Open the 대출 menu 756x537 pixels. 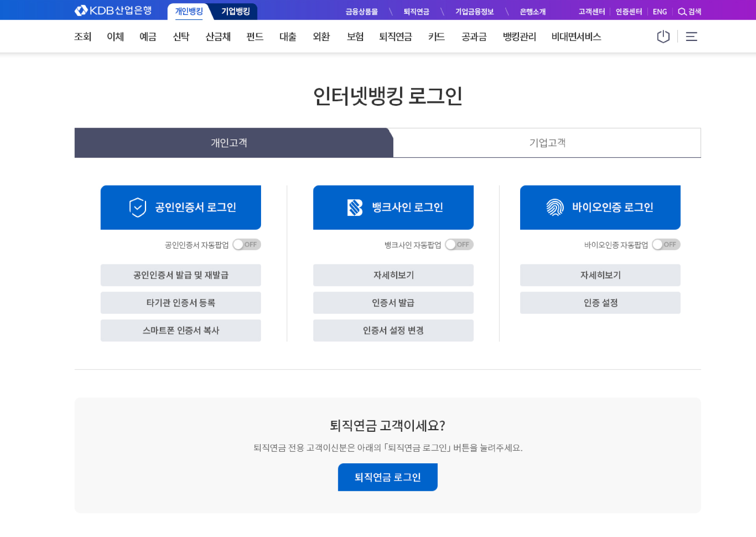[x=288, y=37]
